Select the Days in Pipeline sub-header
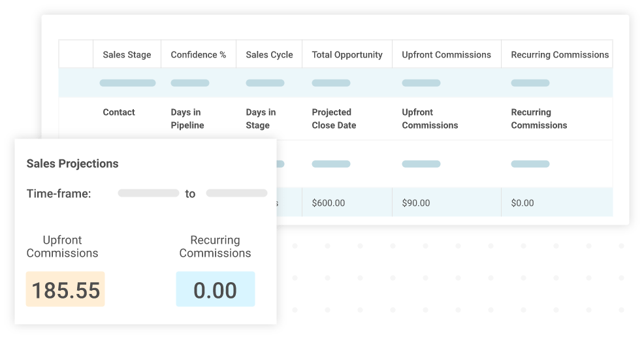Image resolution: width=644 pixels, height=339 pixels. 187,119
